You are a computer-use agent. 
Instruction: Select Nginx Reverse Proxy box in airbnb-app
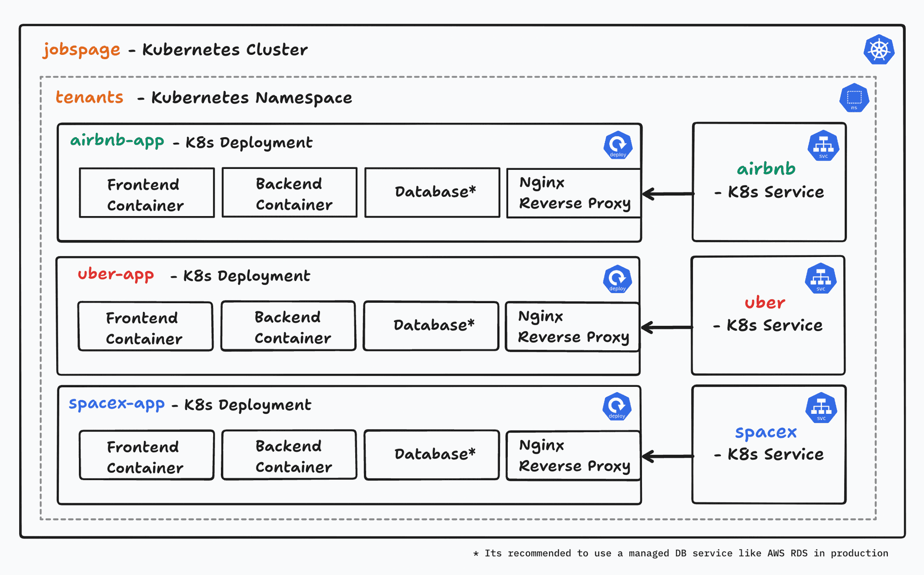click(574, 193)
